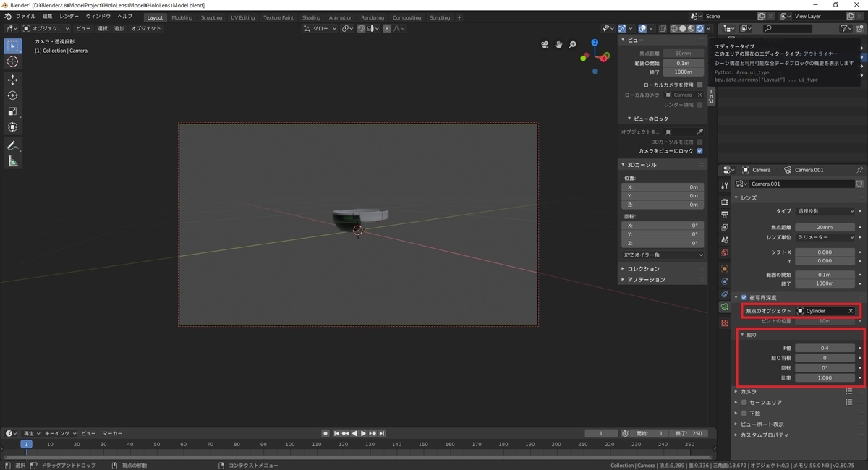The image size is (868, 470).
Task: Select the Measure tool
Action: [13, 161]
